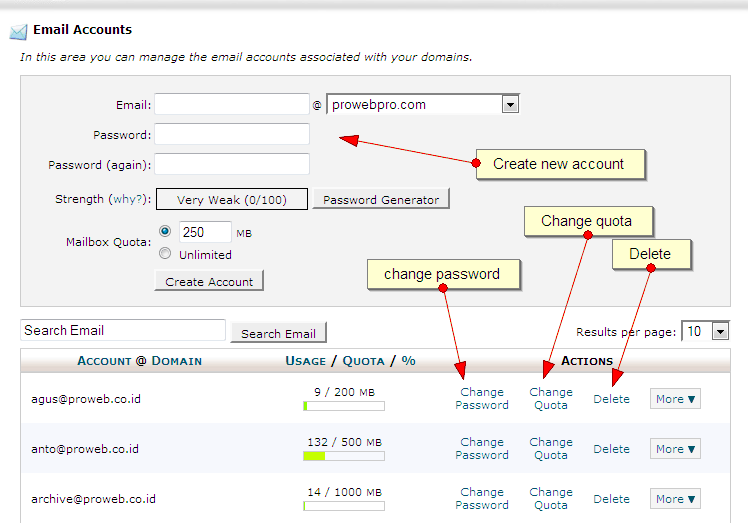Image resolution: width=748 pixels, height=523 pixels.
Task: Sort by the Quota column header
Action: (x=363, y=361)
